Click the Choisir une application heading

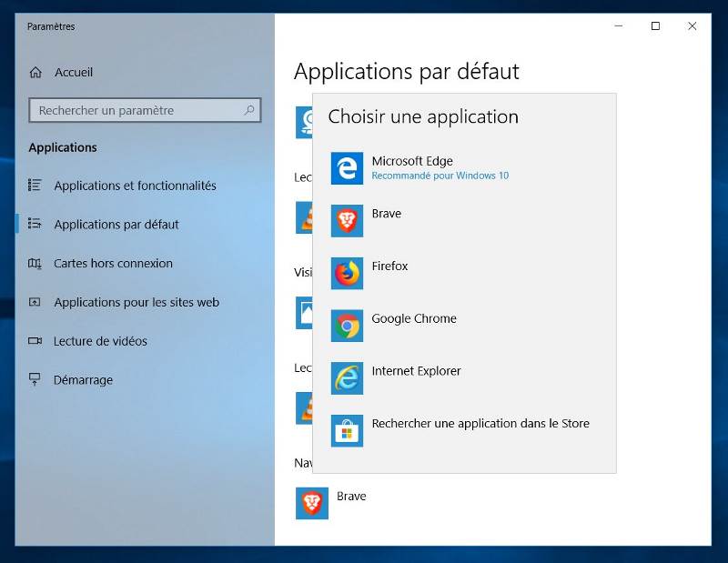(x=423, y=117)
